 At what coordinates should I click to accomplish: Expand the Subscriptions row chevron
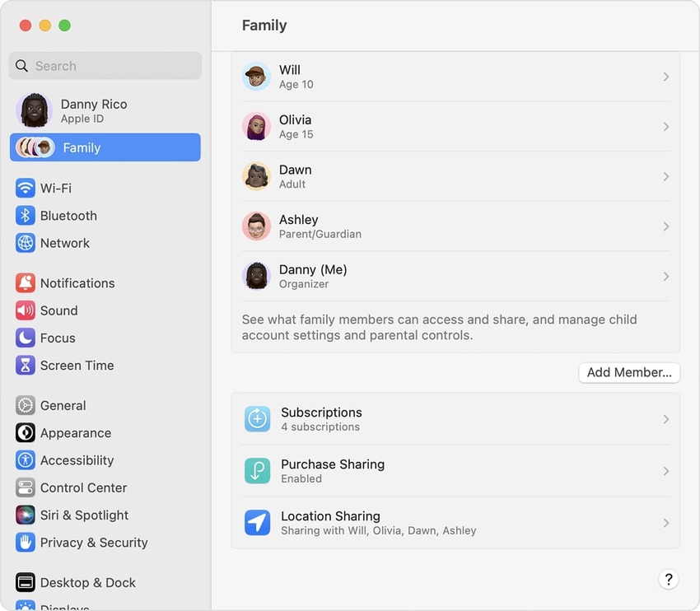click(x=665, y=419)
